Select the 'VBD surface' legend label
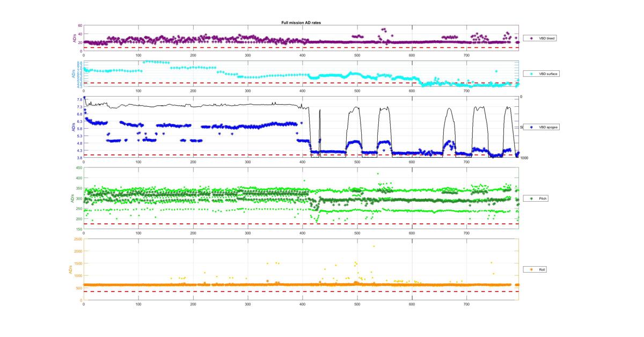644x337 pixels. [549, 74]
